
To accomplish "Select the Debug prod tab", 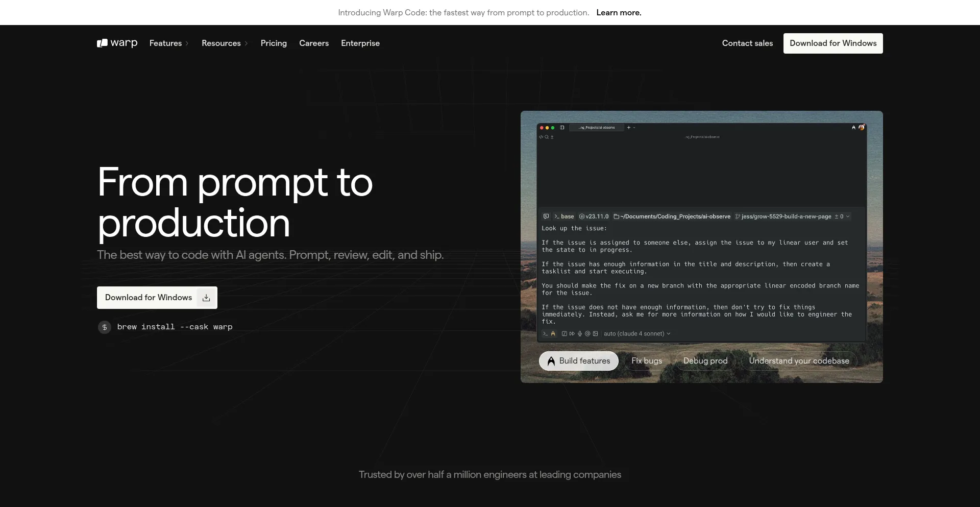I will pyautogui.click(x=705, y=361).
